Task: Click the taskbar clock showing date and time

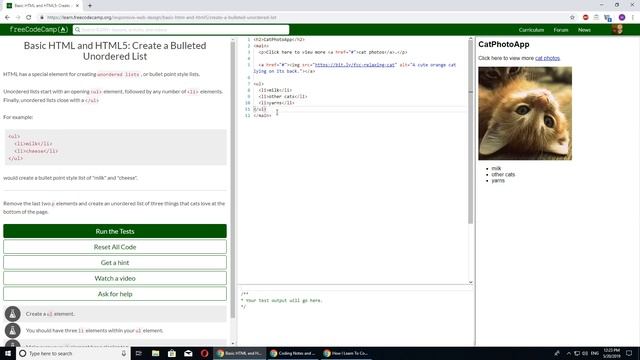Action: (x=611, y=353)
